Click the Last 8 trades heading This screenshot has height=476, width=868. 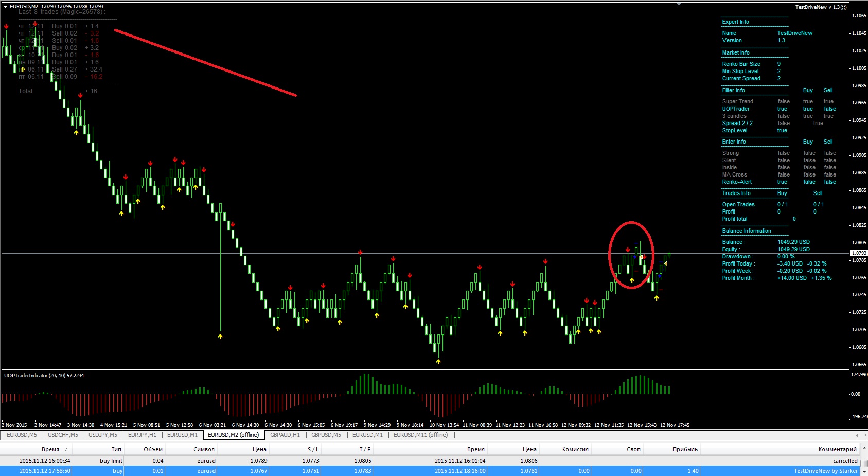click(62, 12)
